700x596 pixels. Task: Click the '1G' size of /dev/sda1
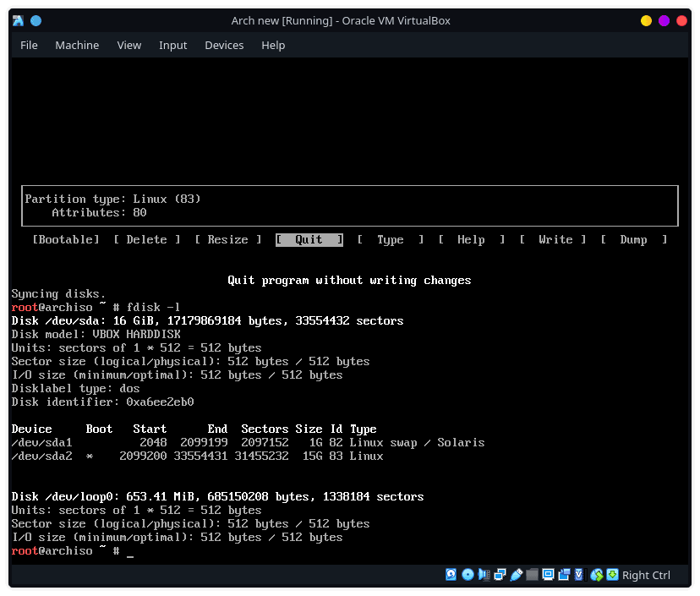click(315, 442)
